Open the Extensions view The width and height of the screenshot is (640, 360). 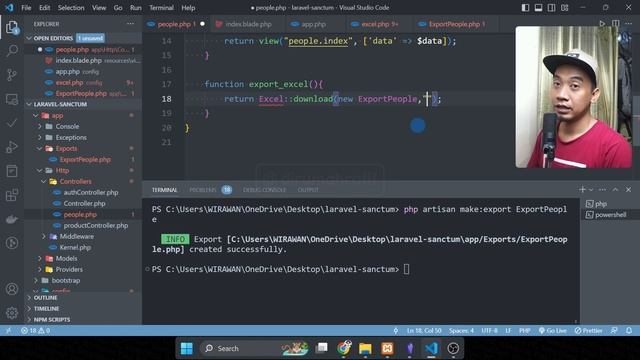[12, 195]
